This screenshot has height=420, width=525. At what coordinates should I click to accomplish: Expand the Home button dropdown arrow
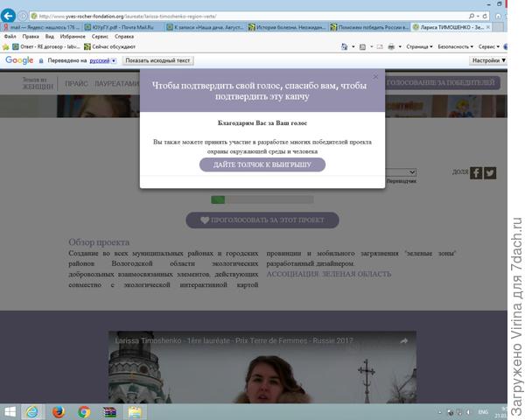353,47
